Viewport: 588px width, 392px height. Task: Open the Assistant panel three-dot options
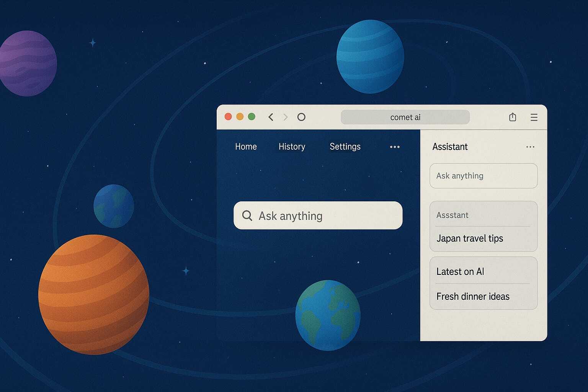pyautogui.click(x=530, y=147)
